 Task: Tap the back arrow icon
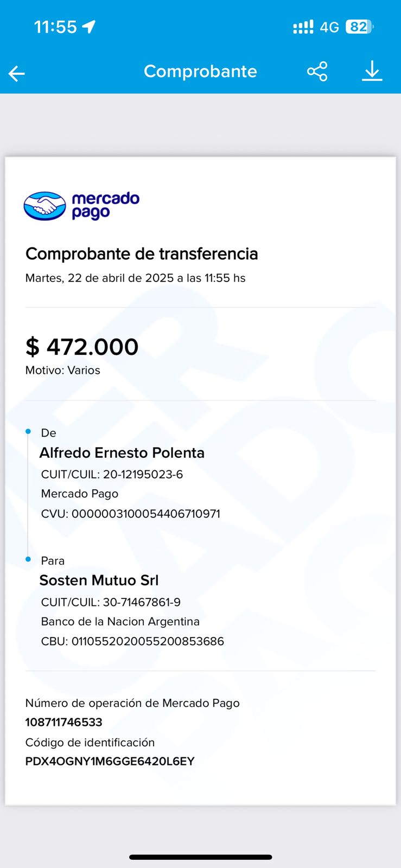click(x=17, y=73)
